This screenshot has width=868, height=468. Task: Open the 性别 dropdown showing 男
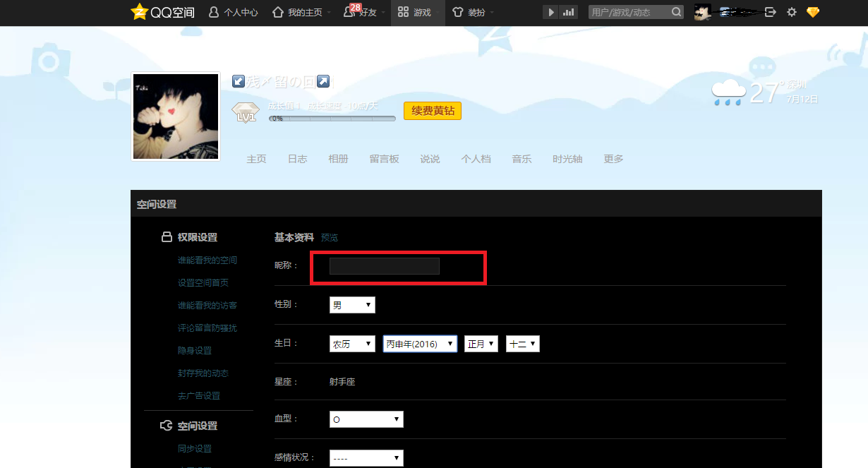click(352, 305)
